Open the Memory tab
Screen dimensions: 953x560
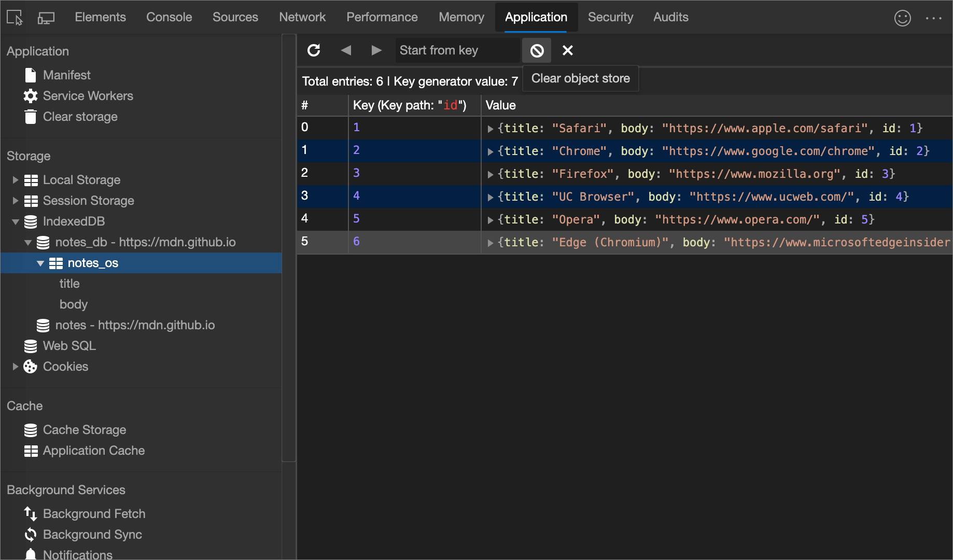(461, 17)
